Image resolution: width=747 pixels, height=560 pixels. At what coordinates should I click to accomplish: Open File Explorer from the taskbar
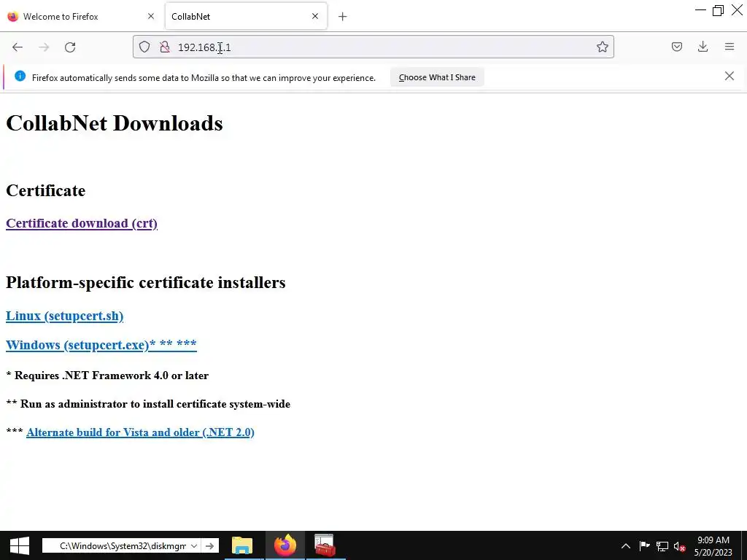click(x=242, y=545)
